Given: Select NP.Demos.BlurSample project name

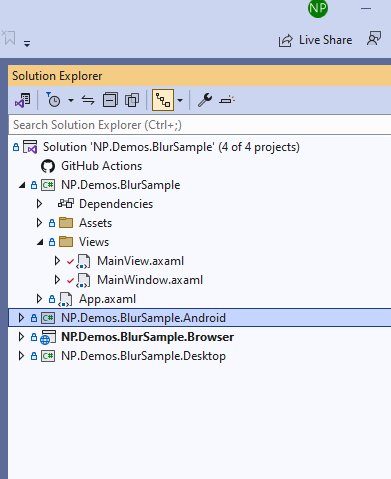Looking at the screenshot, I should click(121, 185).
